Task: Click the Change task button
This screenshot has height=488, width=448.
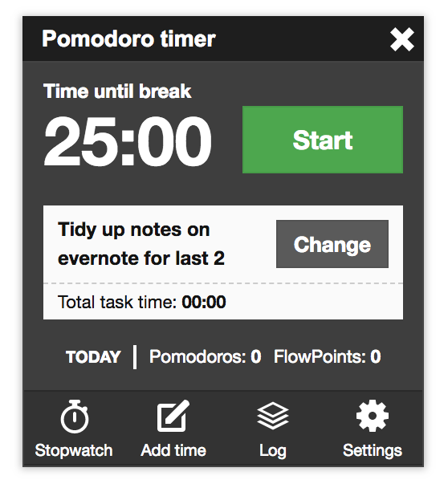Action: click(x=332, y=244)
